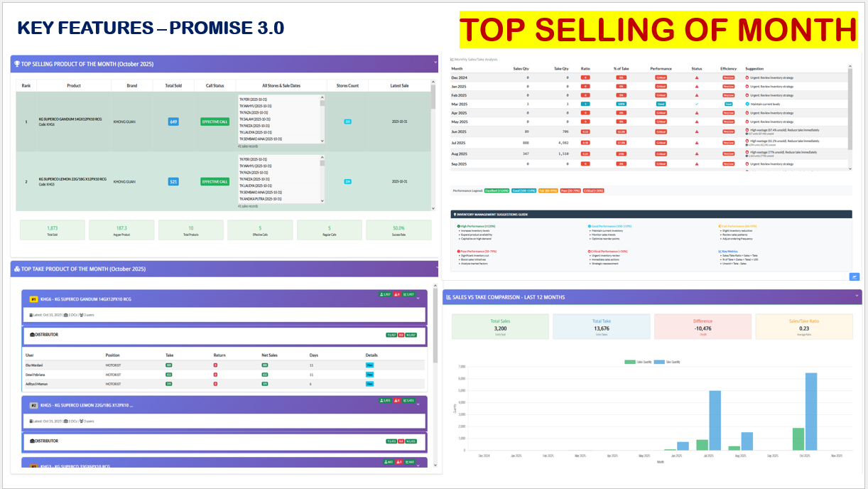Click the 649 total sold badge
The height and width of the screenshot is (489, 868).
click(173, 122)
